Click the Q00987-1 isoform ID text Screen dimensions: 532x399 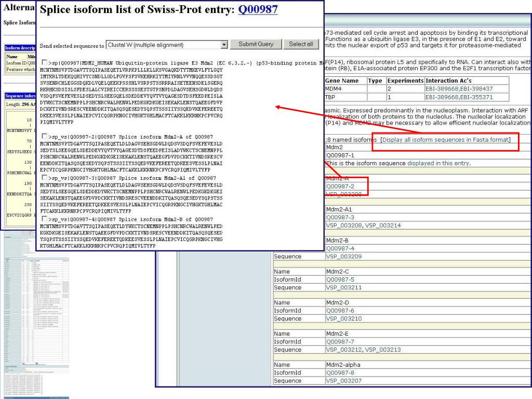(340, 155)
